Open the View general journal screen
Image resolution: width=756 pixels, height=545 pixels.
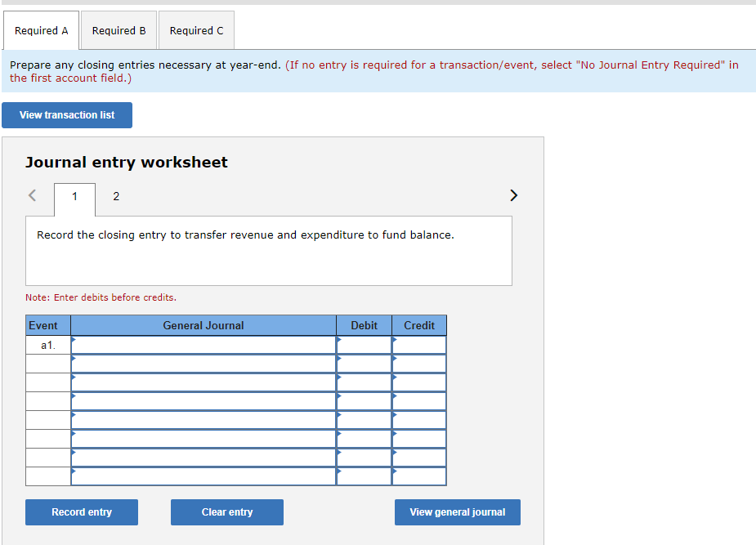click(457, 512)
